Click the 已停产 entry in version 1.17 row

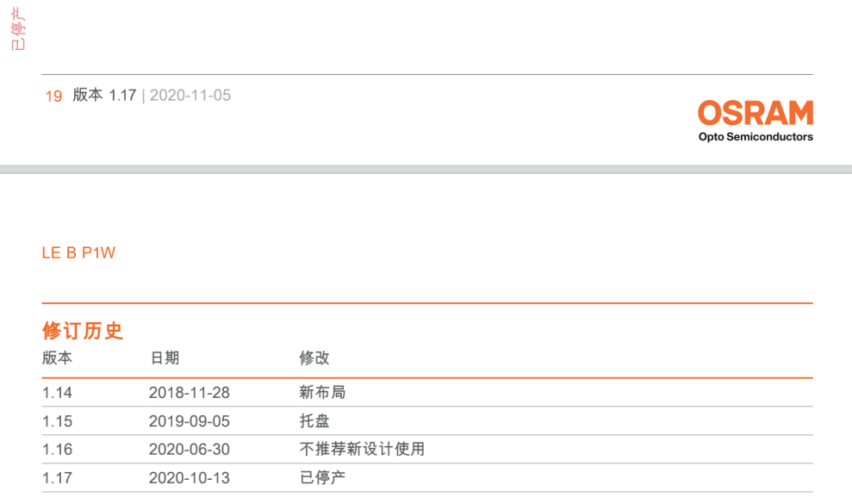pos(322,477)
